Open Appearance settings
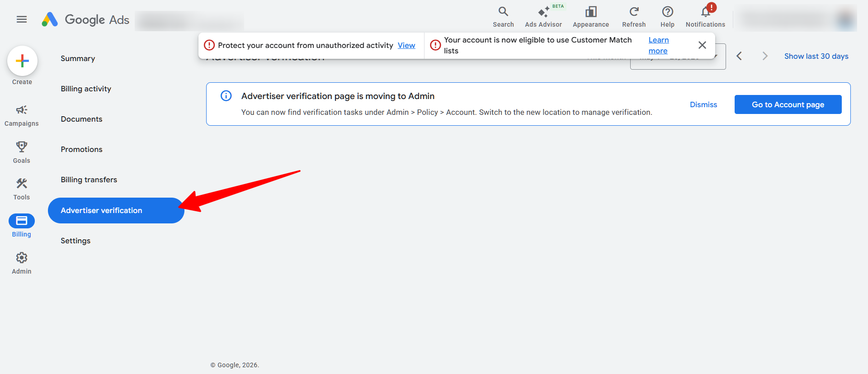The width and height of the screenshot is (868, 374). pos(590,17)
